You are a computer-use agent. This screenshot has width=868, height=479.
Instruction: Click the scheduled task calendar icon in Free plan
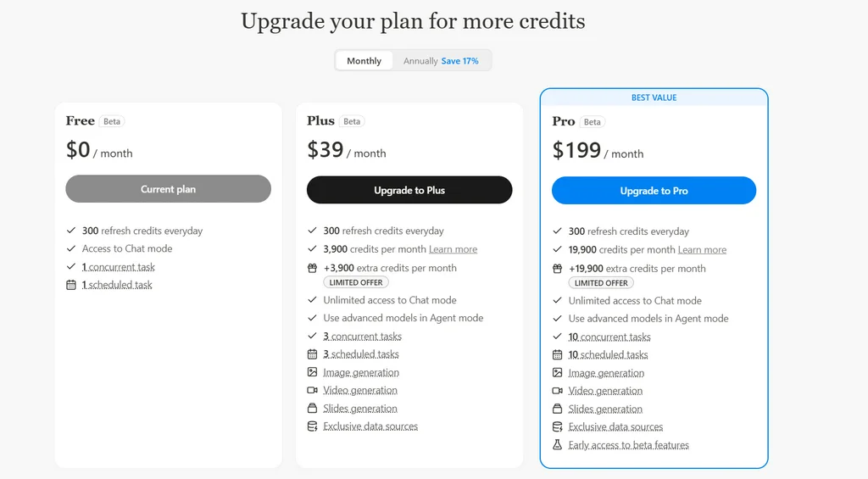point(71,285)
